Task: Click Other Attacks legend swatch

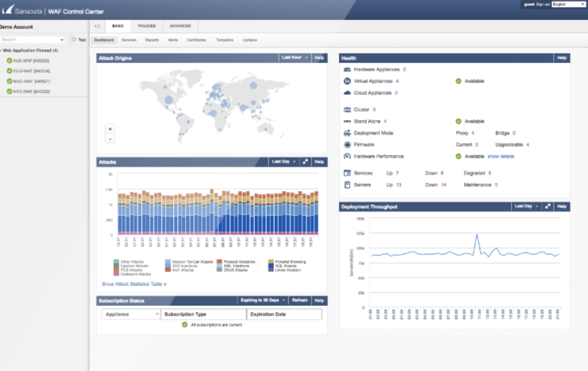Action: tap(116, 262)
